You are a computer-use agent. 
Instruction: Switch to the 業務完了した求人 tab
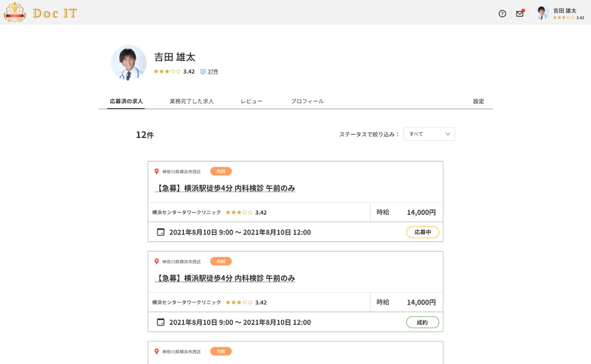(x=192, y=101)
